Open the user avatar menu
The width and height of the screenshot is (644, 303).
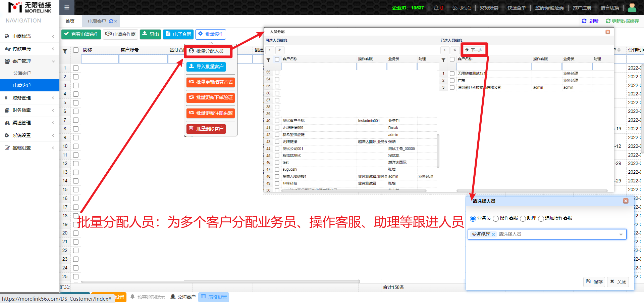pos(632,7)
